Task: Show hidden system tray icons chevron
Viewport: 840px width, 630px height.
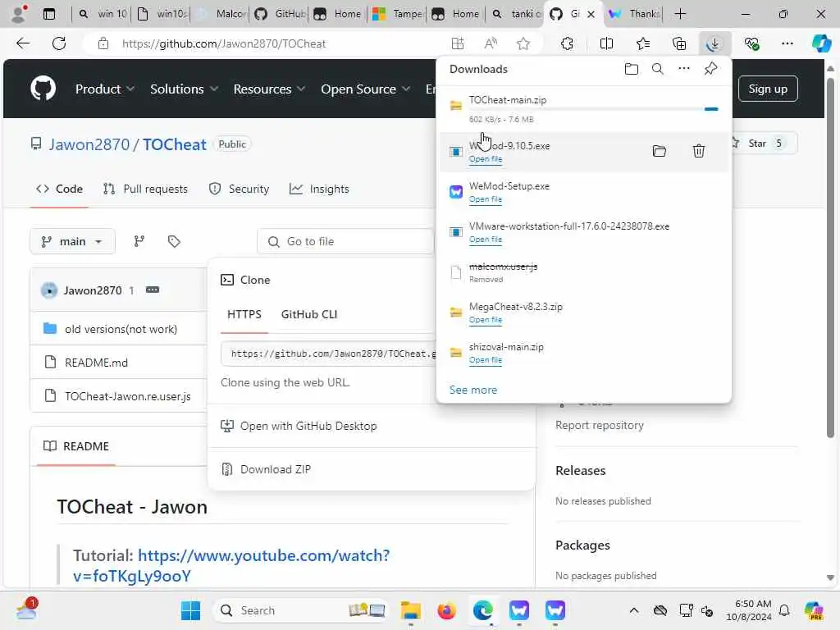Action: 634,610
